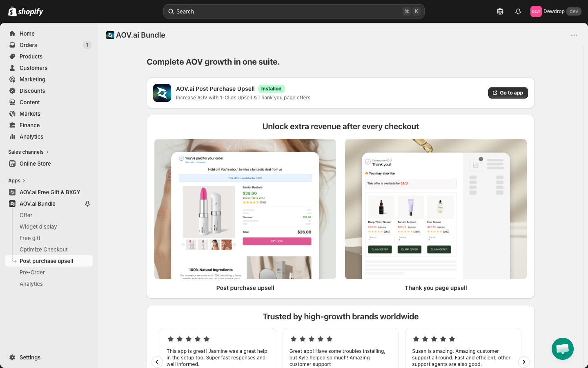Click the AOV.ai Post Purchase Upsell app logo
This screenshot has width=588, height=368.
162,93
